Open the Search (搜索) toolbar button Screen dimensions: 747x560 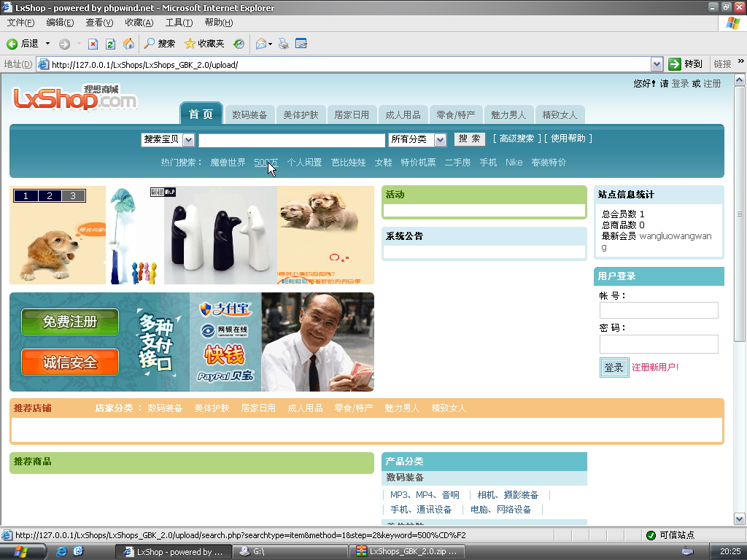coord(160,44)
